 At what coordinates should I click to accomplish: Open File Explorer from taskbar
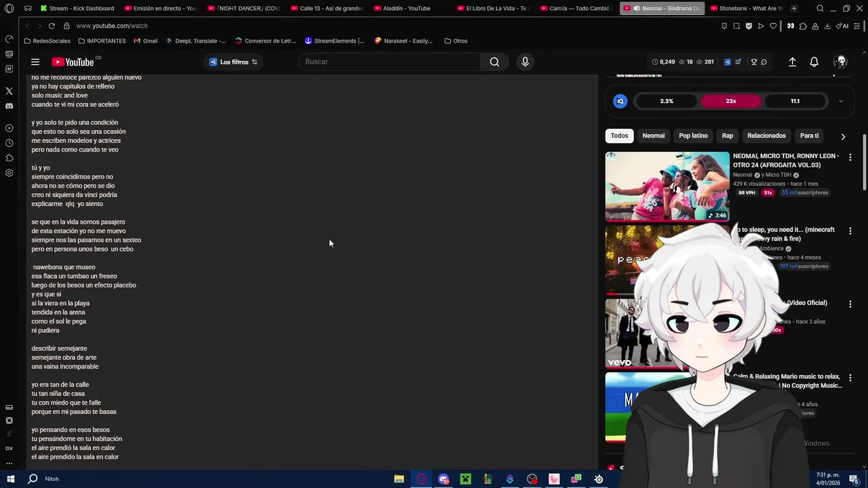pos(399,479)
